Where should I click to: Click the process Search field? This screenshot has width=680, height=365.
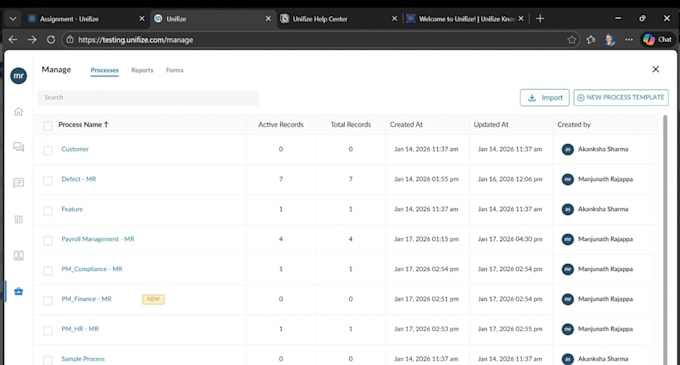click(x=148, y=98)
